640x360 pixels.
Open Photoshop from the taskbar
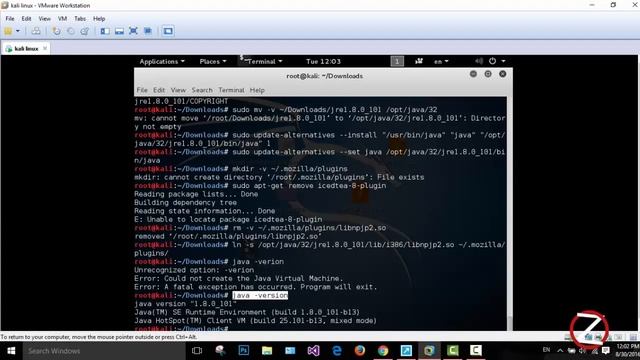pyautogui.click(x=244, y=351)
